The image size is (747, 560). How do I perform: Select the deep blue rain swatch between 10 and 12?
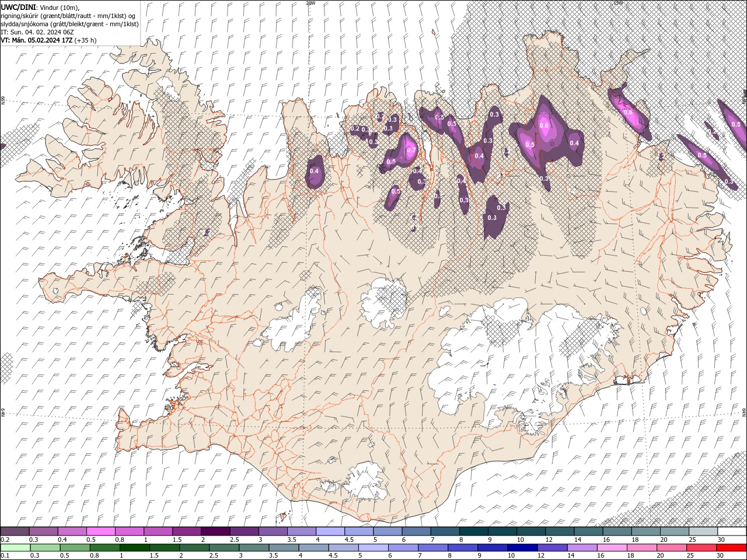click(522, 548)
